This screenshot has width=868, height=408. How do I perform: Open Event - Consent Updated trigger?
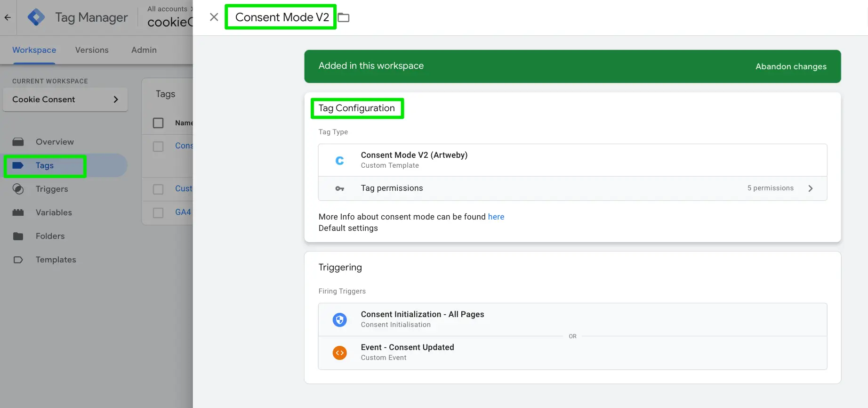572,352
